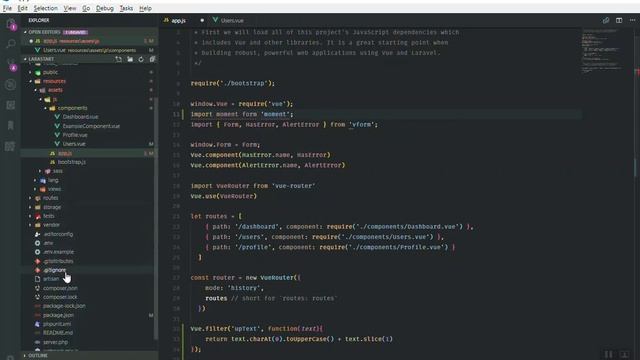Click the unsaved dot on app.js tab
Viewport: 640px width, 360px height.
click(x=202, y=20)
